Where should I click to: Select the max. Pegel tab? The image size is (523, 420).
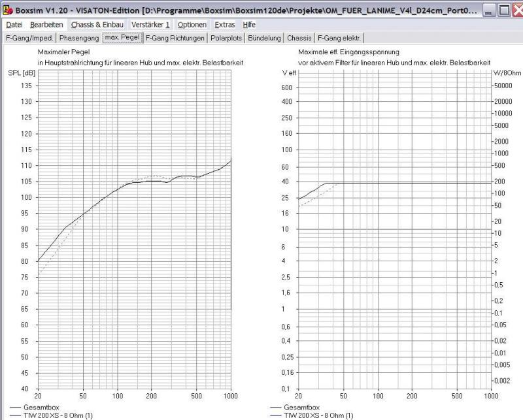coord(122,37)
